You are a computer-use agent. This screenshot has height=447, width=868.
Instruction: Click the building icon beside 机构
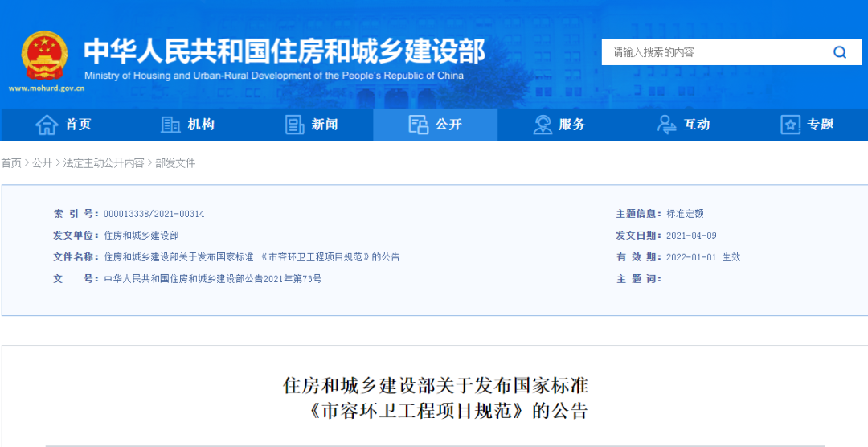point(170,125)
